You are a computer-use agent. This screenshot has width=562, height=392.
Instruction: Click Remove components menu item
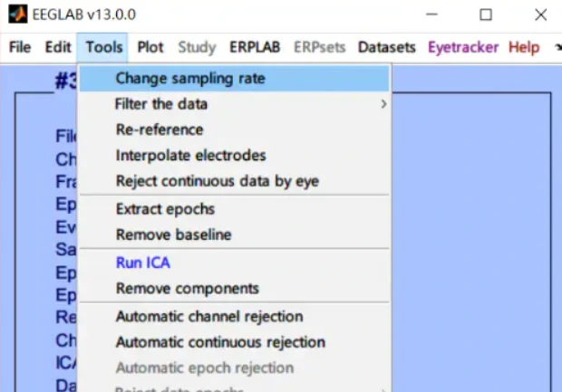click(x=187, y=288)
